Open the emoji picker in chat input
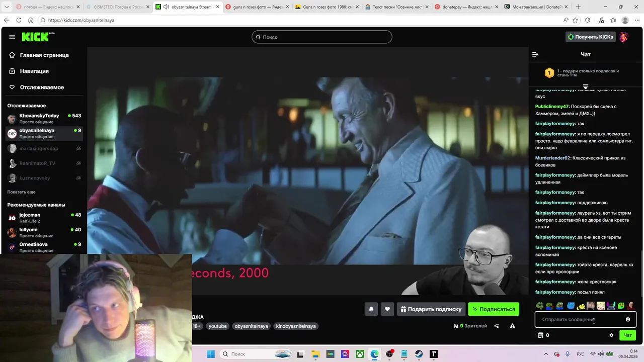This screenshot has width=644, height=362. click(x=628, y=319)
